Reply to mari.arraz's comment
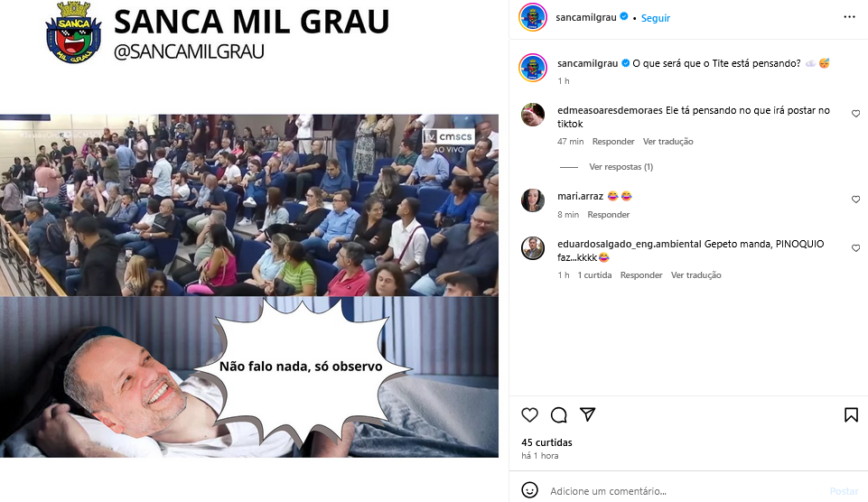The height and width of the screenshot is (502, 868). [x=609, y=215]
